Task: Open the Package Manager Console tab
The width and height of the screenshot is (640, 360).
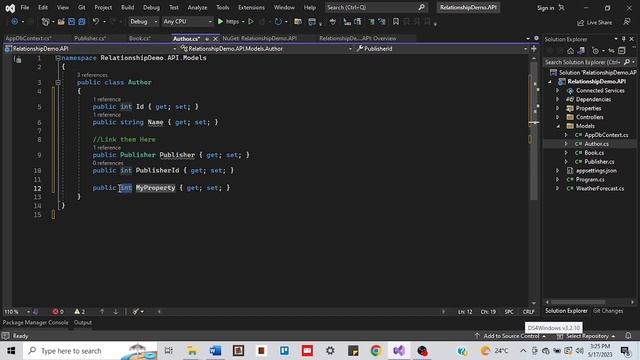Action: 36,322
